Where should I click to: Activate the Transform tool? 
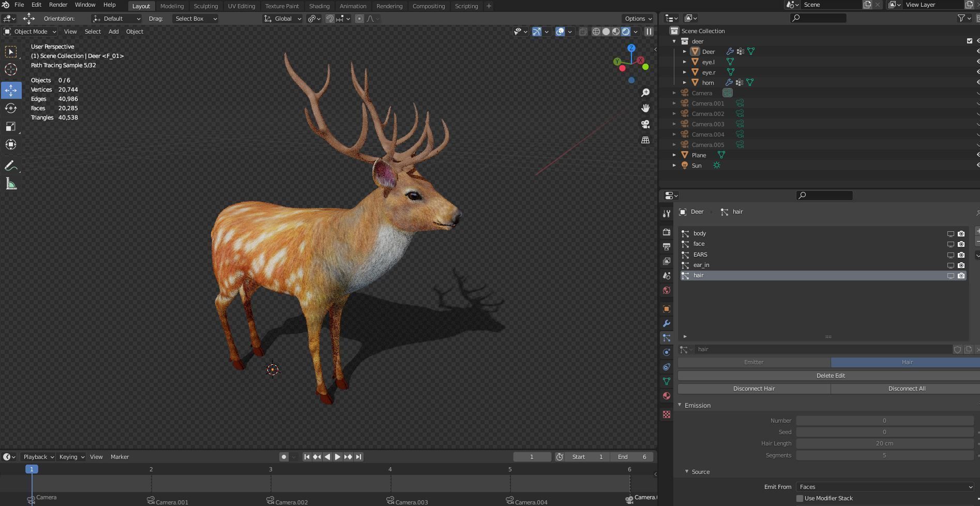(11, 145)
